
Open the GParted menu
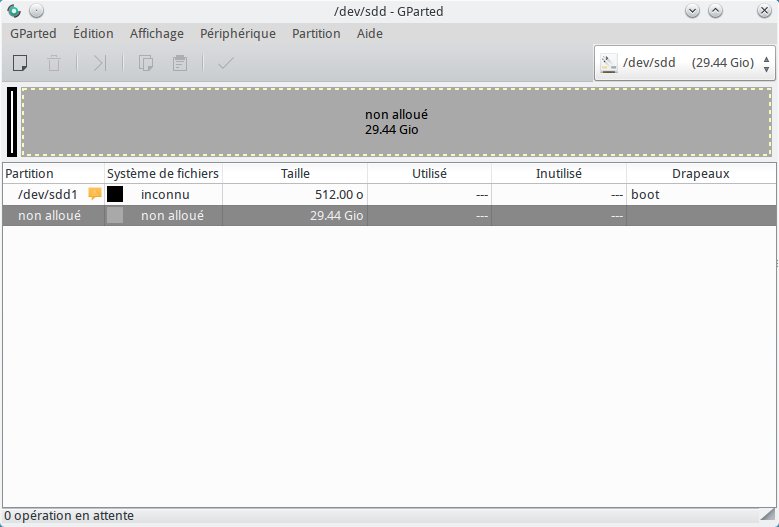pyautogui.click(x=33, y=33)
